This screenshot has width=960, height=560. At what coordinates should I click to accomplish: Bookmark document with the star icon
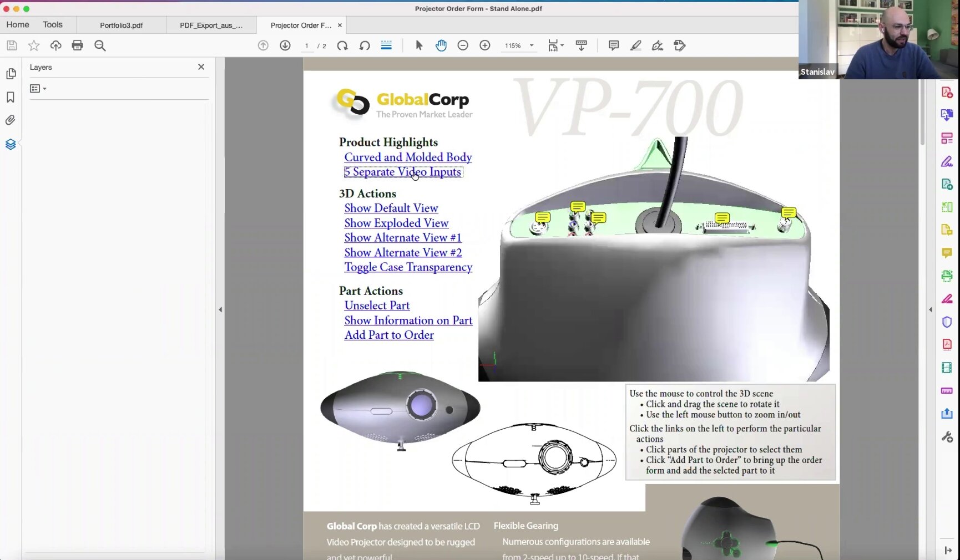(34, 45)
